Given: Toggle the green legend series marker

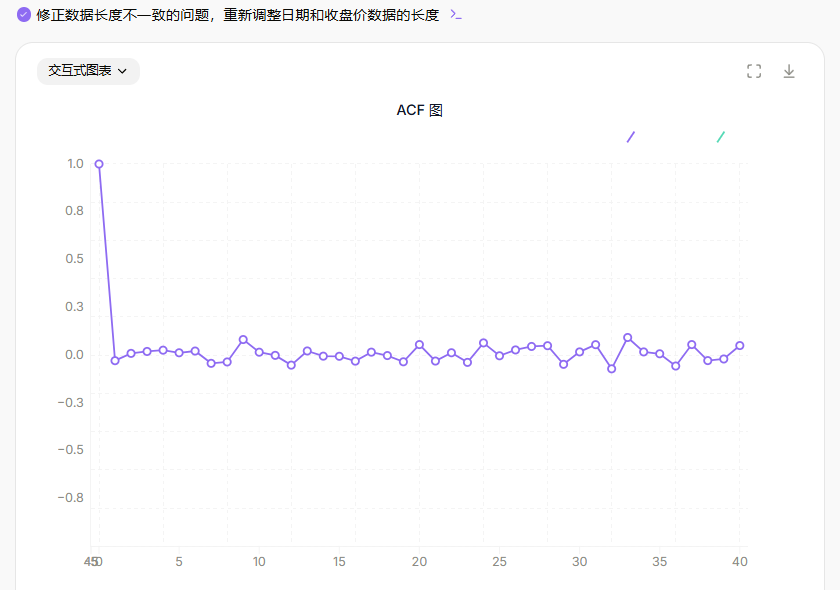Looking at the screenshot, I should pyautogui.click(x=721, y=137).
